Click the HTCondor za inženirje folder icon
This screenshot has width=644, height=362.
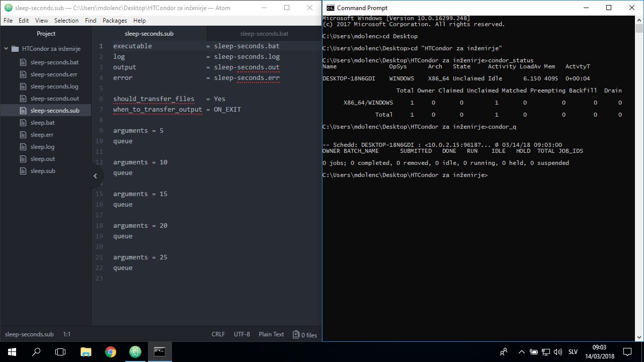coord(15,49)
